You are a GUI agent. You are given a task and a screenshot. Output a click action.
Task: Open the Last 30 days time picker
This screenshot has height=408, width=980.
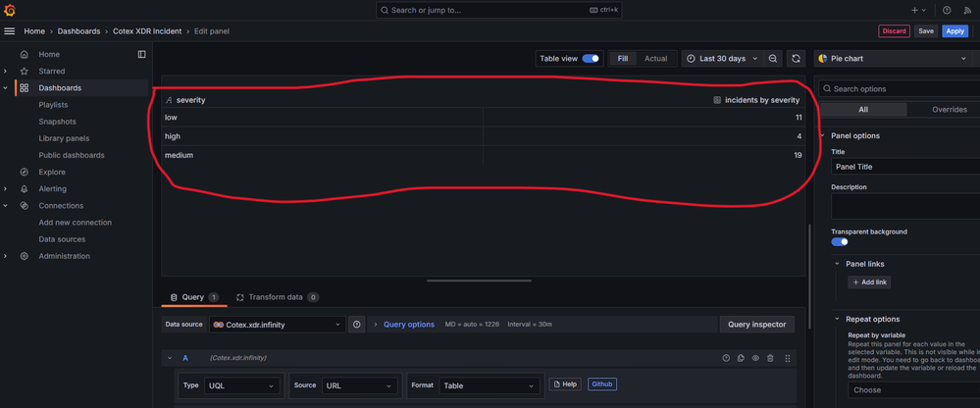click(x=722, y=59)
